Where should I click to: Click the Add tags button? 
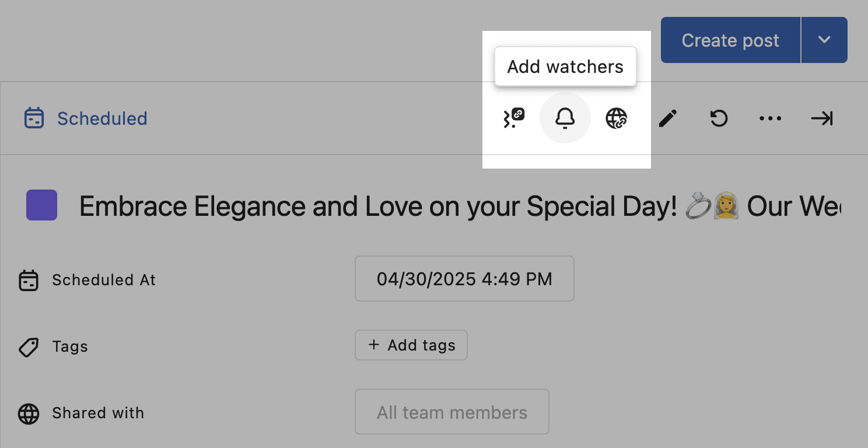point(411,345)
